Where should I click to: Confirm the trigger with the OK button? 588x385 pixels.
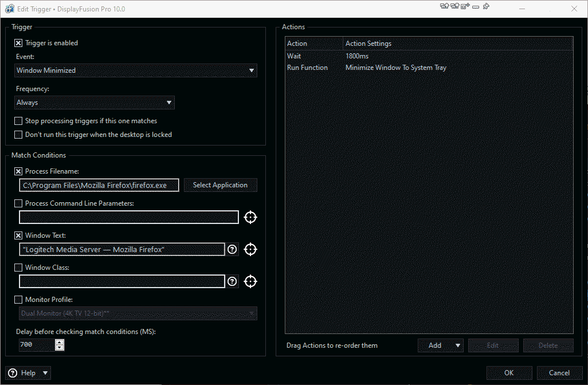pos(509,372)
